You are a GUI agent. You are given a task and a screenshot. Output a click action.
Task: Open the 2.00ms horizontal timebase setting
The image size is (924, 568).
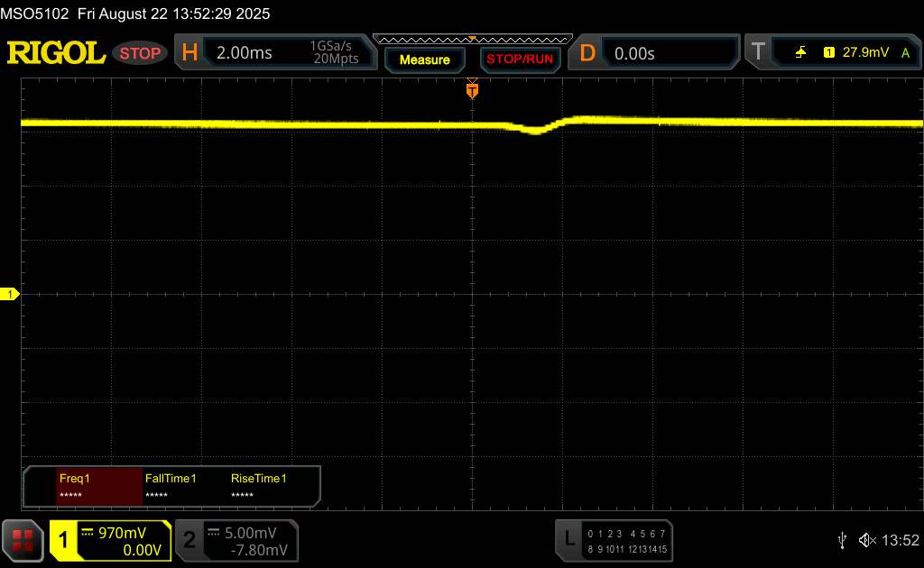point(244,53)
